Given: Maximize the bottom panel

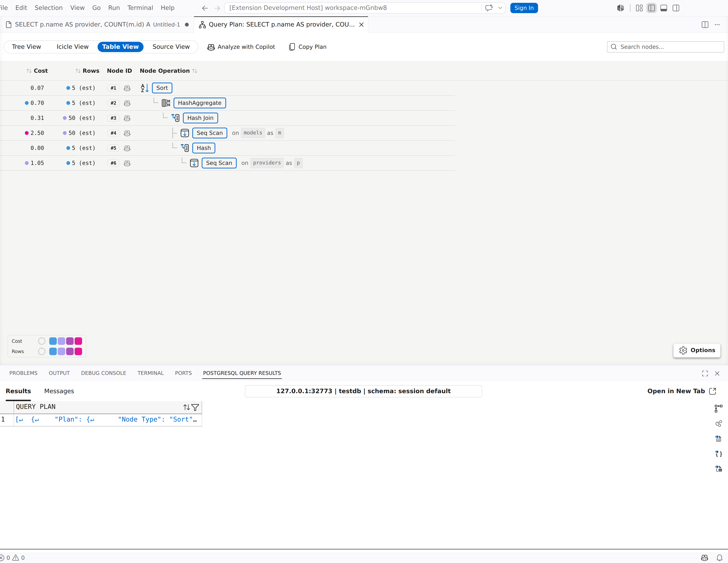Looking at the screenshot, I should pos(705,373).
